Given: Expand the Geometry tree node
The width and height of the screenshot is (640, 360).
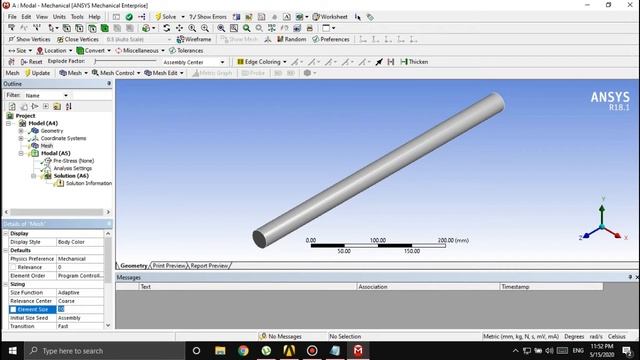Looking at the screenshot, I should [21, 131].
